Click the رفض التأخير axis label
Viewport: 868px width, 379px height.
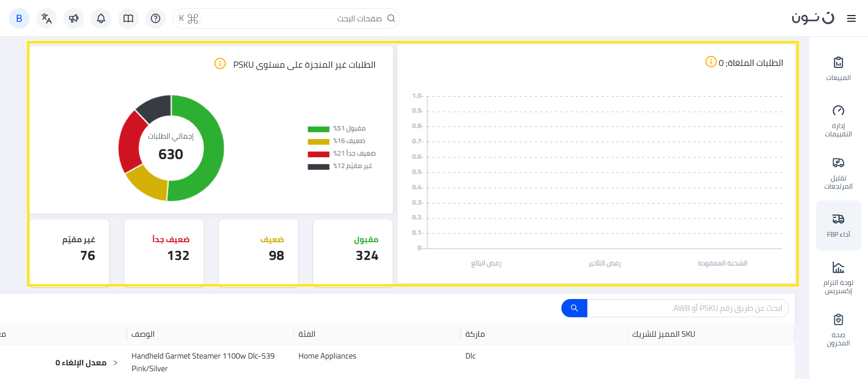click(x=605, y=264)
